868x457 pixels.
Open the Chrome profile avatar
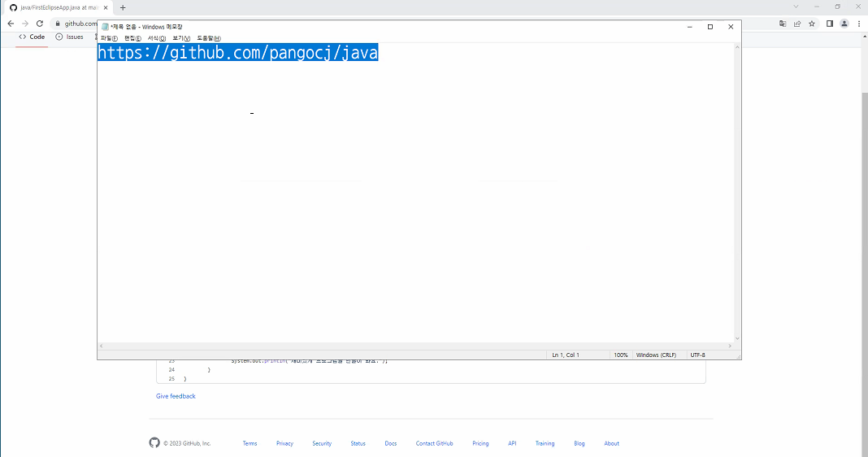[844, 24]
